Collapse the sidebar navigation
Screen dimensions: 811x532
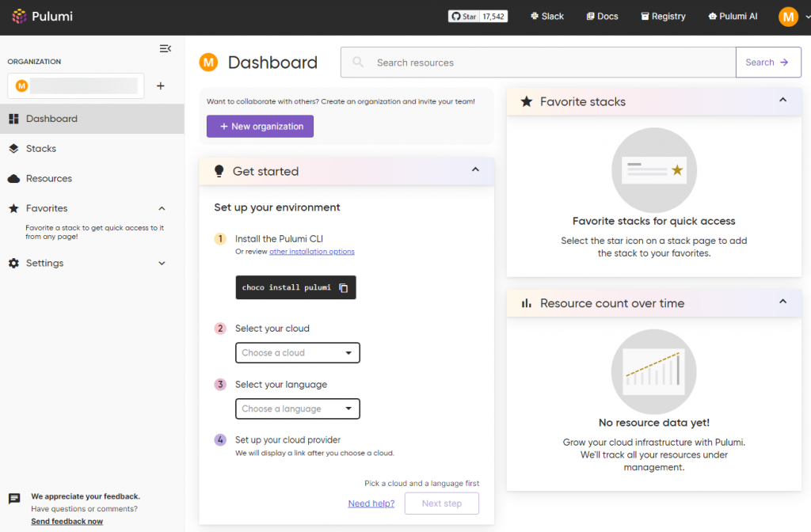pyautogui.click(x=165, y=48)
